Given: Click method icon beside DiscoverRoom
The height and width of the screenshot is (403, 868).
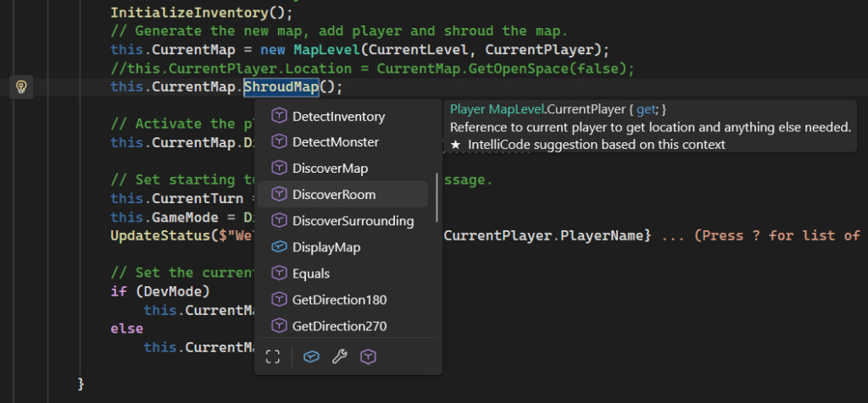Looking at the screenshot, I should click(279, 195).
